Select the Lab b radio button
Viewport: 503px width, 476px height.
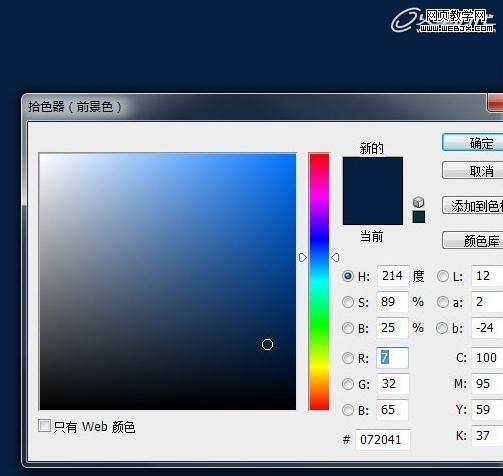pyautogui.click(x=442, y=328)
